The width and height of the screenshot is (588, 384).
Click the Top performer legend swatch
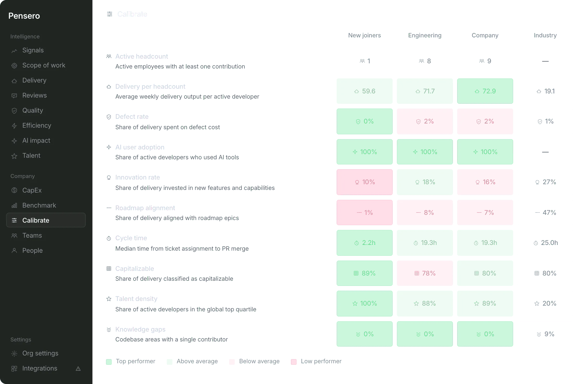[x=109, y=362]
